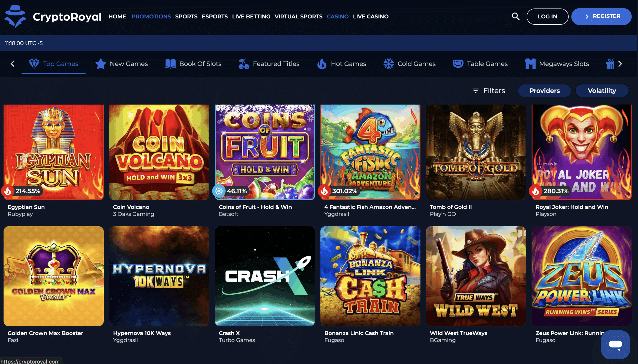Open the Hypernova 10K Ways thumbnail

(159, 276)
